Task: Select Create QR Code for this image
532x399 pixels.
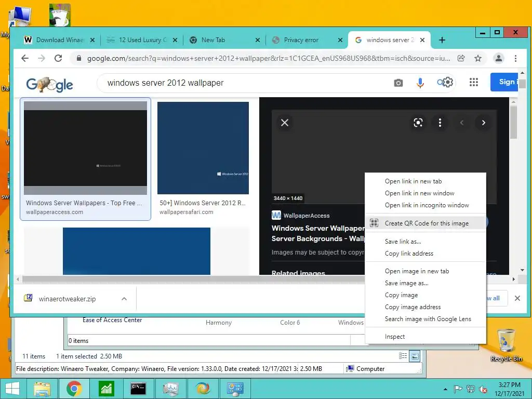Action: 425,223
